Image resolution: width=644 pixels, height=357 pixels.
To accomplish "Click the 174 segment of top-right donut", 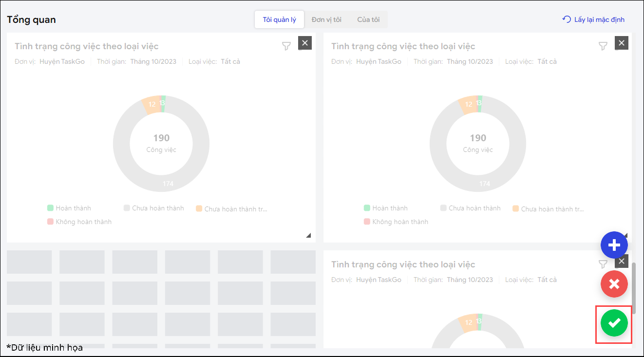I will pos(485,184).
